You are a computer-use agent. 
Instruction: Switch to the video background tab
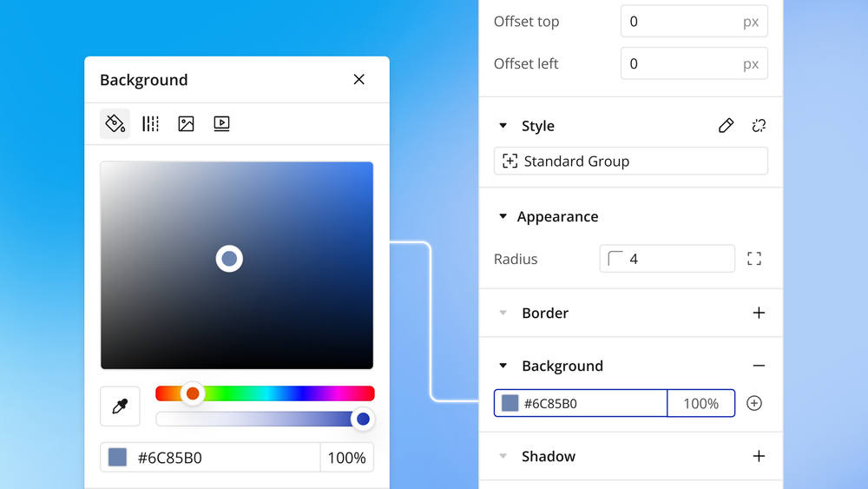[221, 123]
